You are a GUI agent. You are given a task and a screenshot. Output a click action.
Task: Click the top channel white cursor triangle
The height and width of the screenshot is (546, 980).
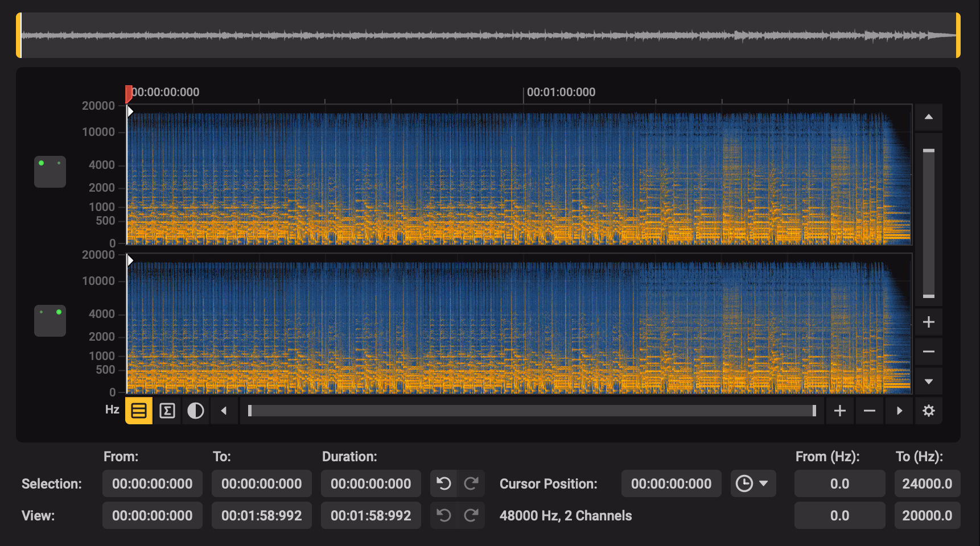tap(130, 111)
